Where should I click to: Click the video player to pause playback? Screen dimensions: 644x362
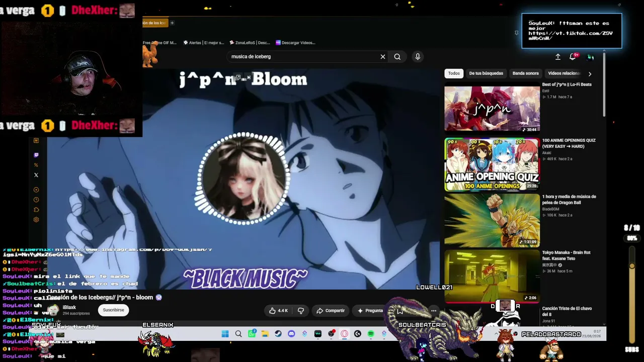(x=244, y=178)
